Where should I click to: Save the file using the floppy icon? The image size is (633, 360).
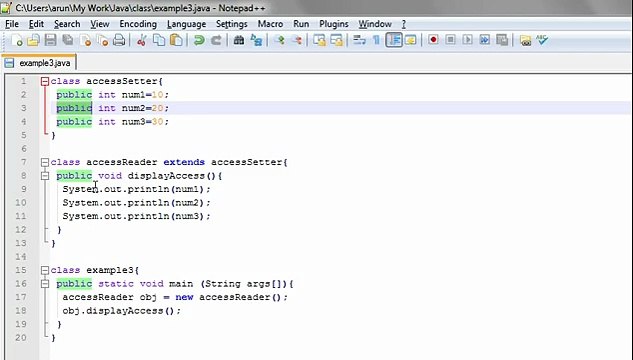pos(50,40)
